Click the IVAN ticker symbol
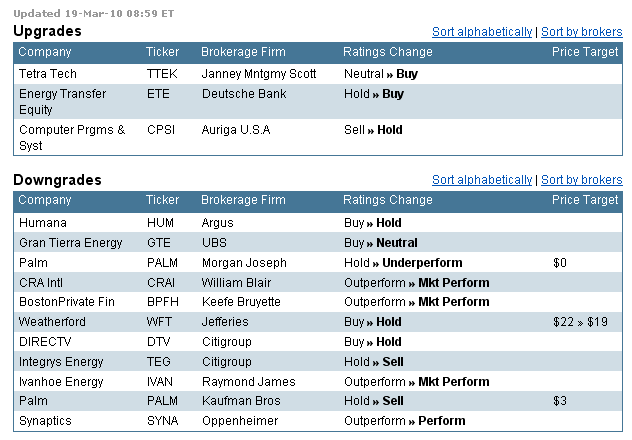This screenshot has height=440, width=632. pyautogui.click(x=160, y=382)
